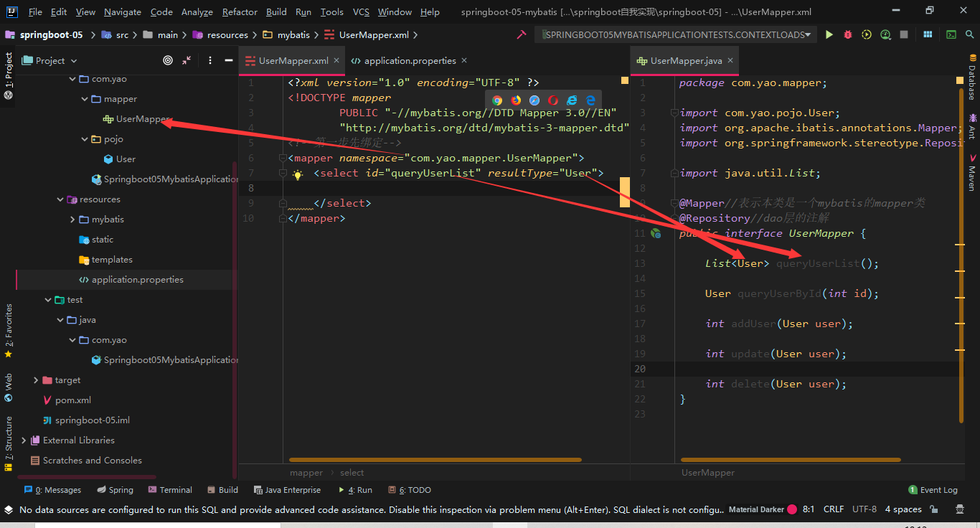
Task: Open the Event Log
Action: [933, 490]
